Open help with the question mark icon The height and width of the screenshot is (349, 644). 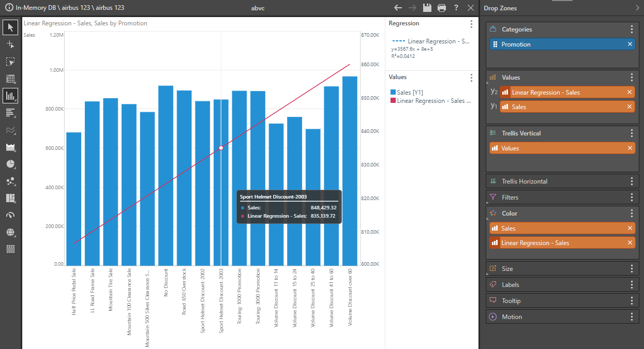coord(456,8)
